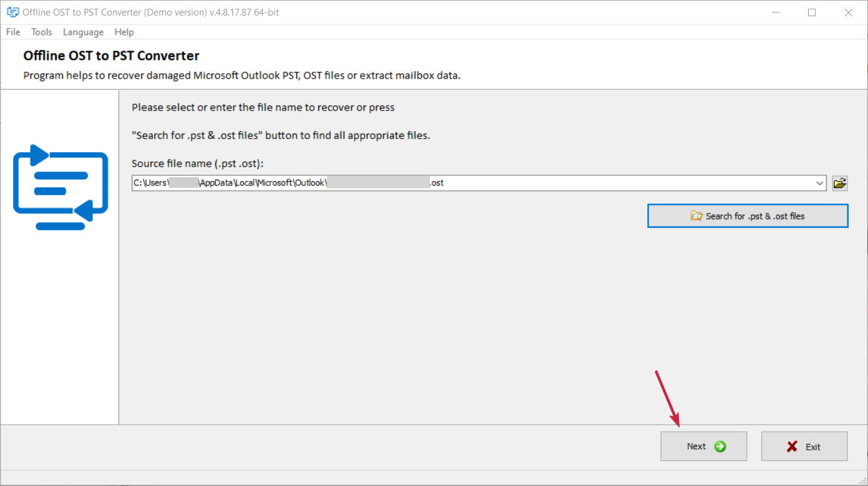Click the large blue converter logo
Image resolution: width=868 pixels, height=486 pixels.
click(x=61, y=187)
